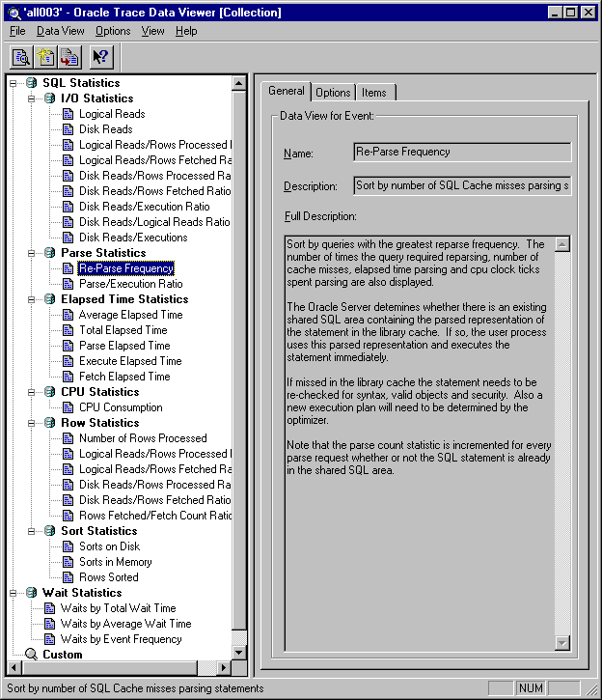Click the document icon beside Total Elapsed Time

68,330
